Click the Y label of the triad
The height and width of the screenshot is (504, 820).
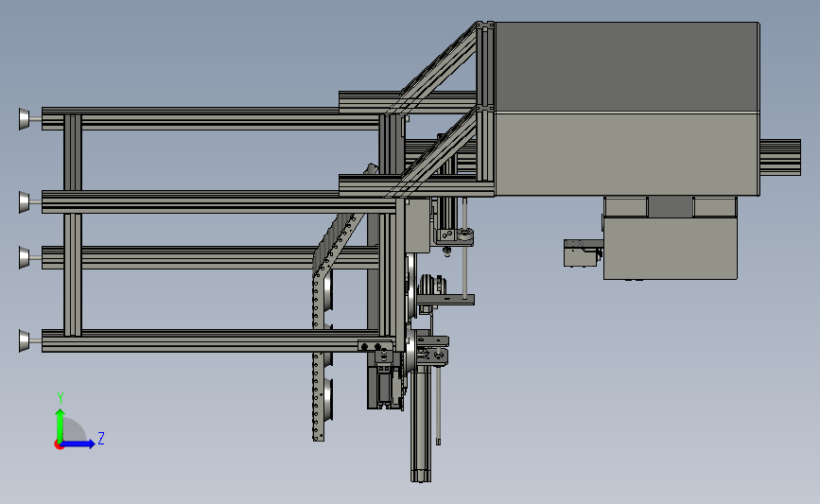tap(61, 398)
